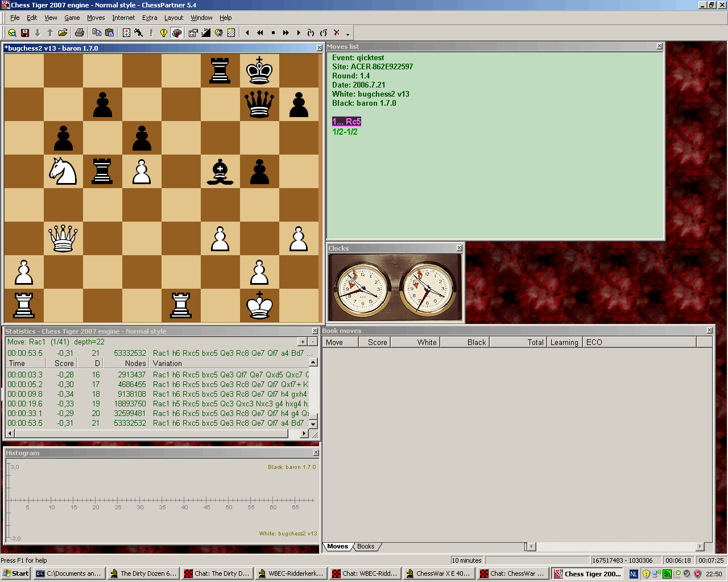728x582 pixels.
Task: Click the new game search icon in toolbar
Action: pos(11,33)
